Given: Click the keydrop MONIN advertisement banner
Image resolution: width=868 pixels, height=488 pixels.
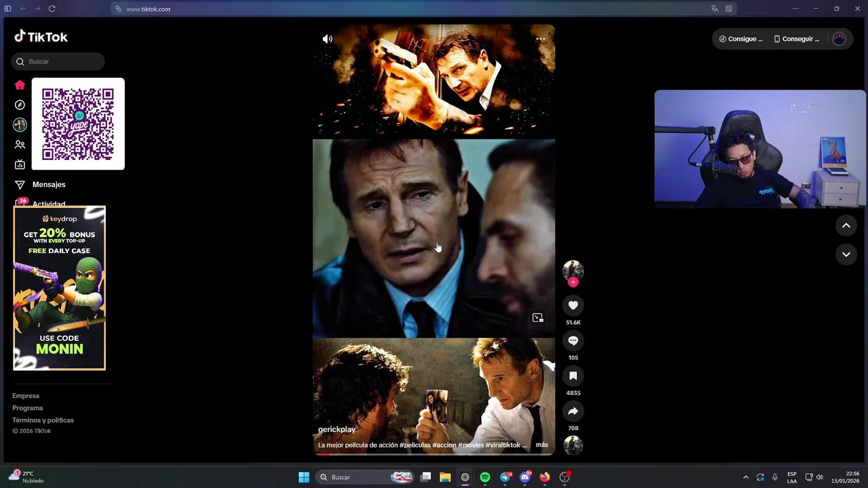Looking at the screenshot, I should (59, 288).
